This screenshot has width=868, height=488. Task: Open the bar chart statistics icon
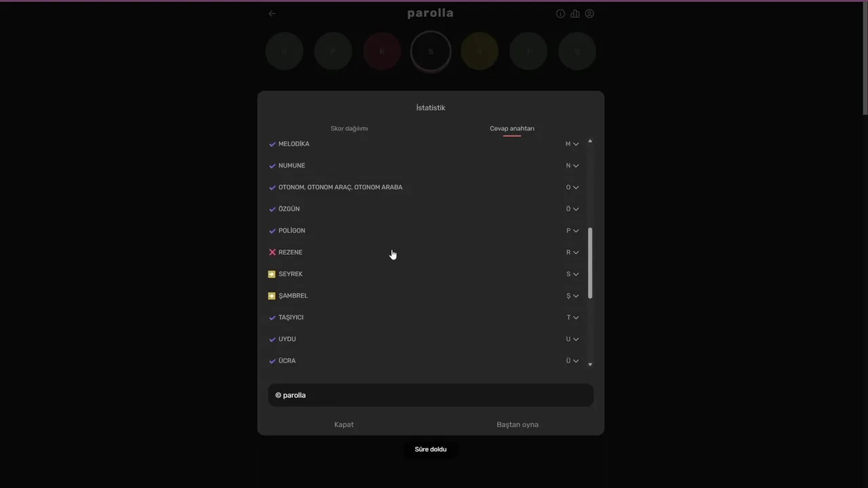[575, 14]
